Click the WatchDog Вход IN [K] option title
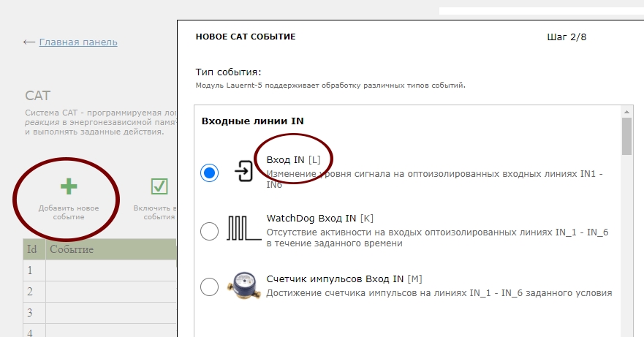The image size is (644, 337). pyautogui.click(x=319, y=218)
